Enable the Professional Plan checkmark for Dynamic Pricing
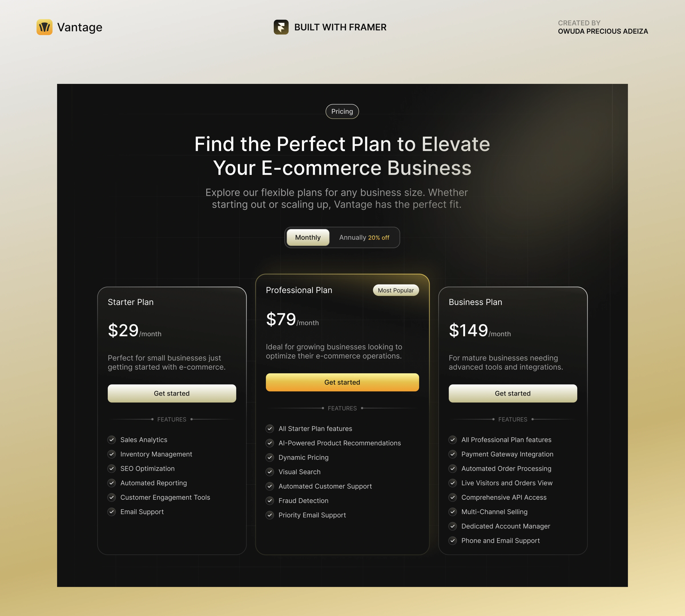Image resolution: width=685 pixels, height=616 pixels. (269, 457)
